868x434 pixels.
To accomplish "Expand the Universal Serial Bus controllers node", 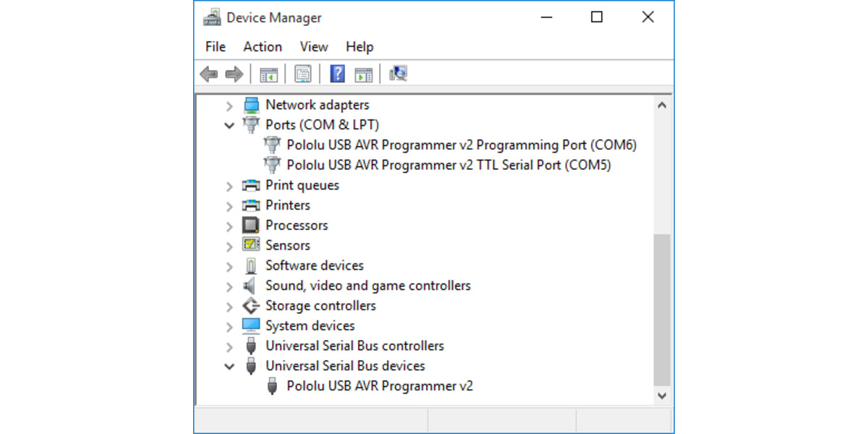I will pos(229,346).
